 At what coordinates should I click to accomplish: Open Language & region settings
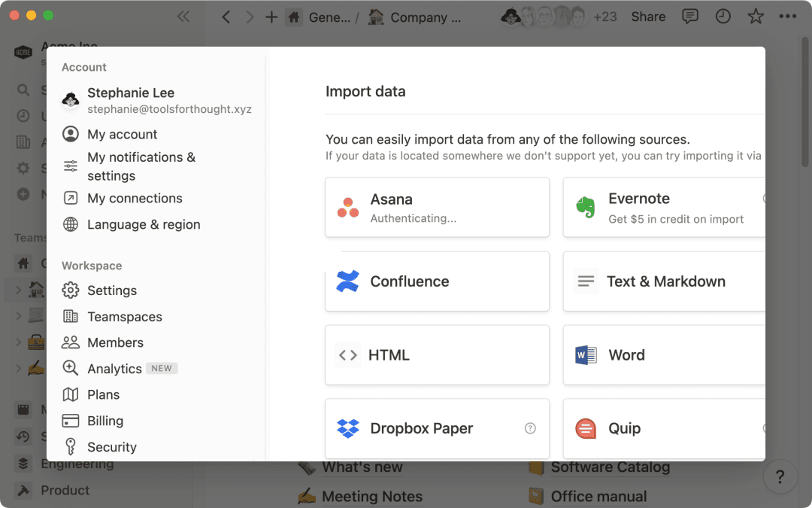pos(144,224)
